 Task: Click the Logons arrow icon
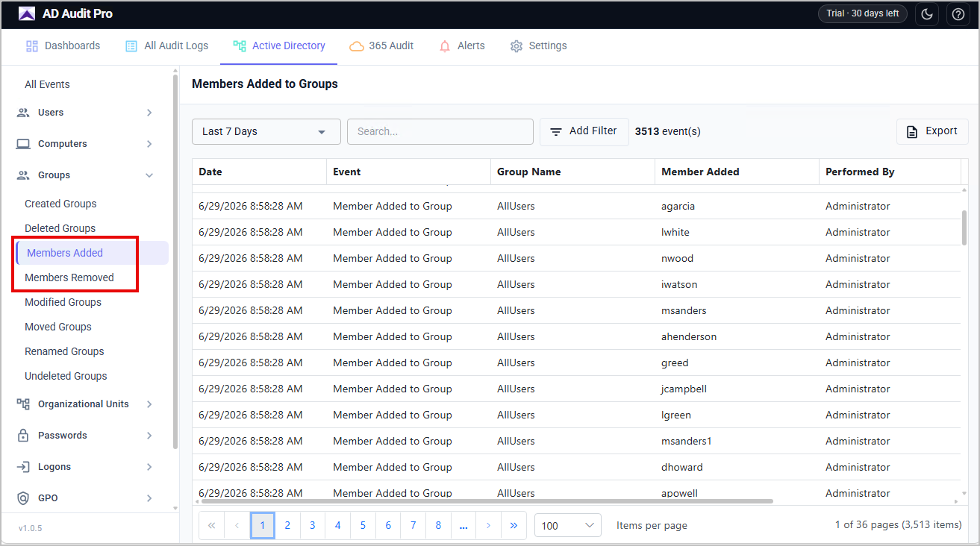click(23, 467)
